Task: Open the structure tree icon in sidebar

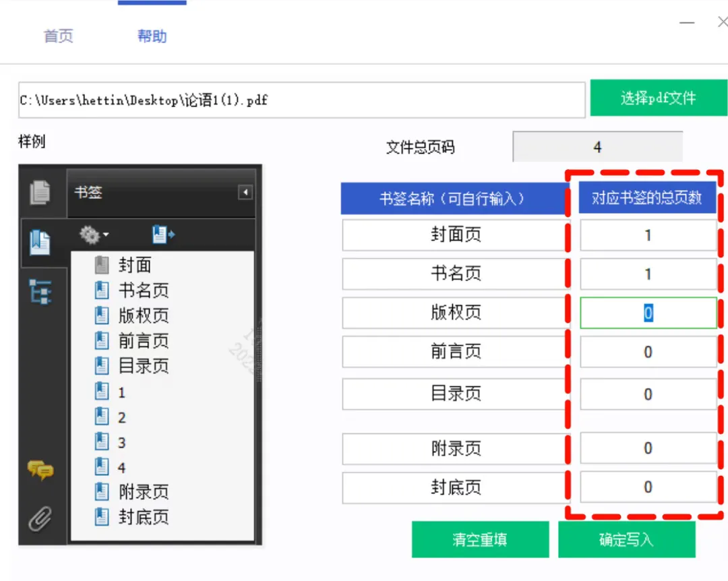Action: pos(40,292)
